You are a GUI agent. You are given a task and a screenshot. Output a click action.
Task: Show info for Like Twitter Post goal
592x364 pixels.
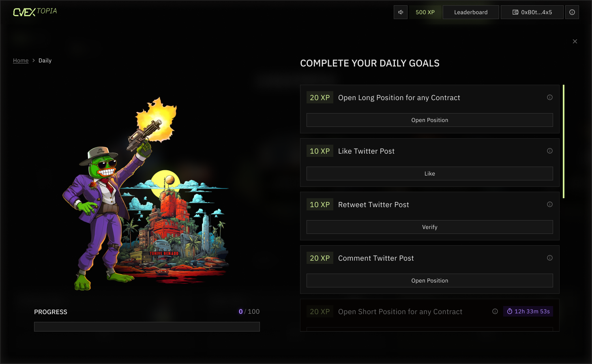550,151
